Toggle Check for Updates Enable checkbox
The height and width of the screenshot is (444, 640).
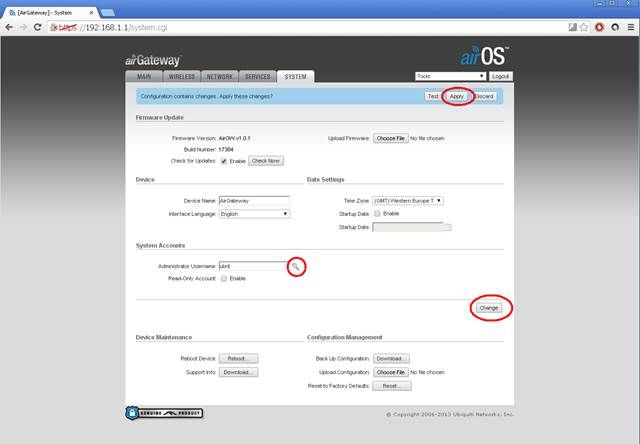(224, 161)
